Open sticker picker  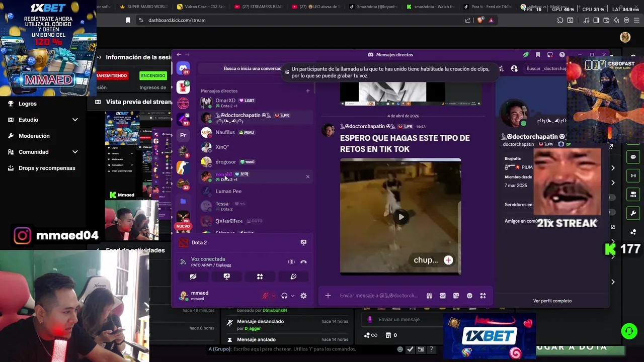tap(456, 296)
